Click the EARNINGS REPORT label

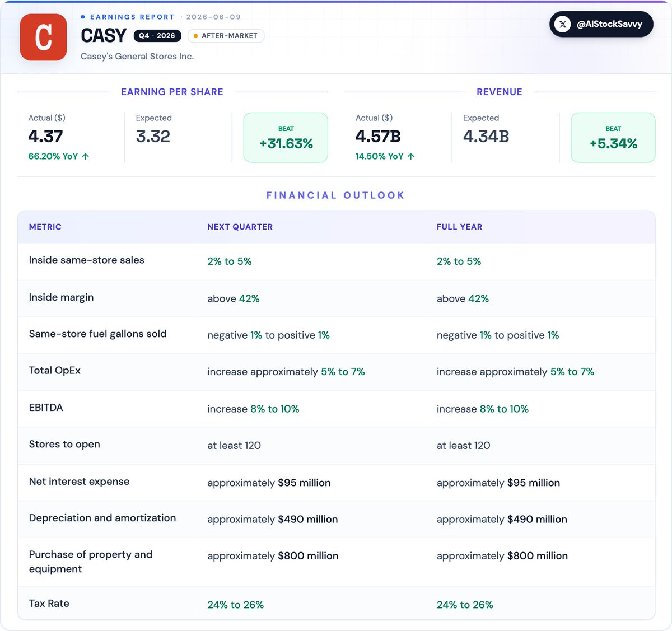132,17
